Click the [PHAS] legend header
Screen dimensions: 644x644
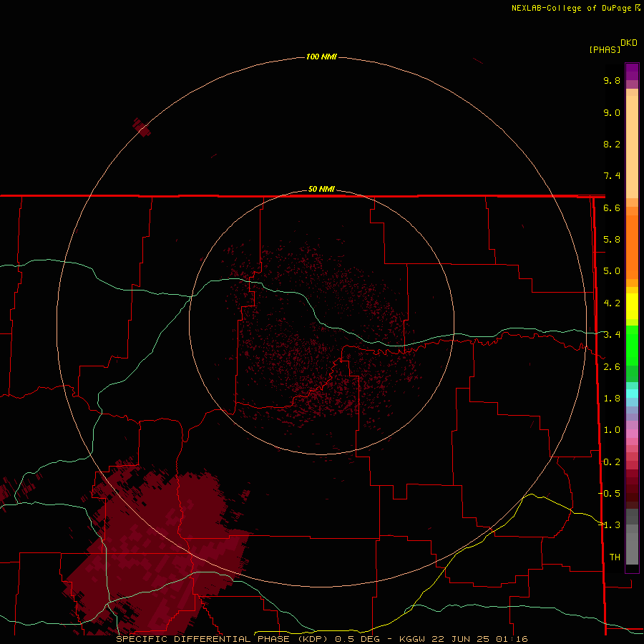[x=605, y=49]
